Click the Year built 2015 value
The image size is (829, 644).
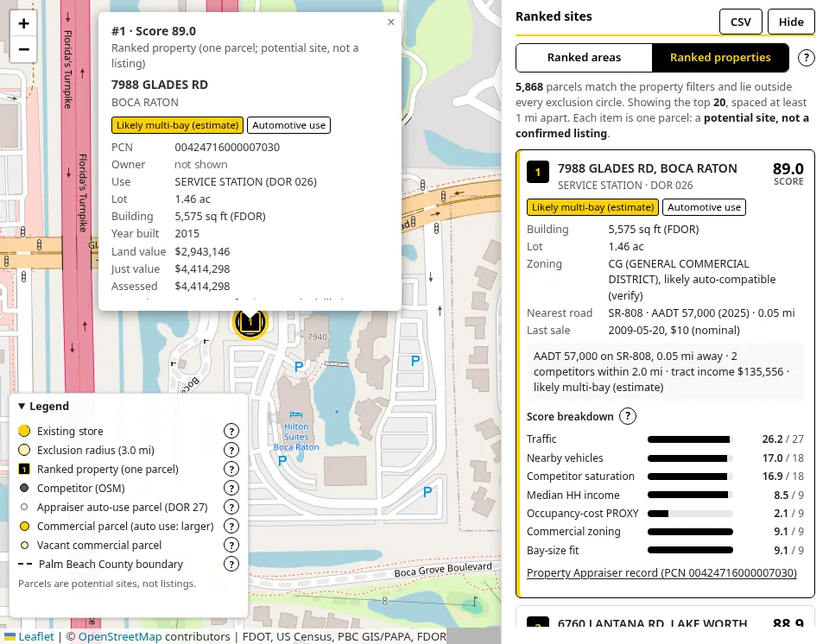[x=187, y=234]
